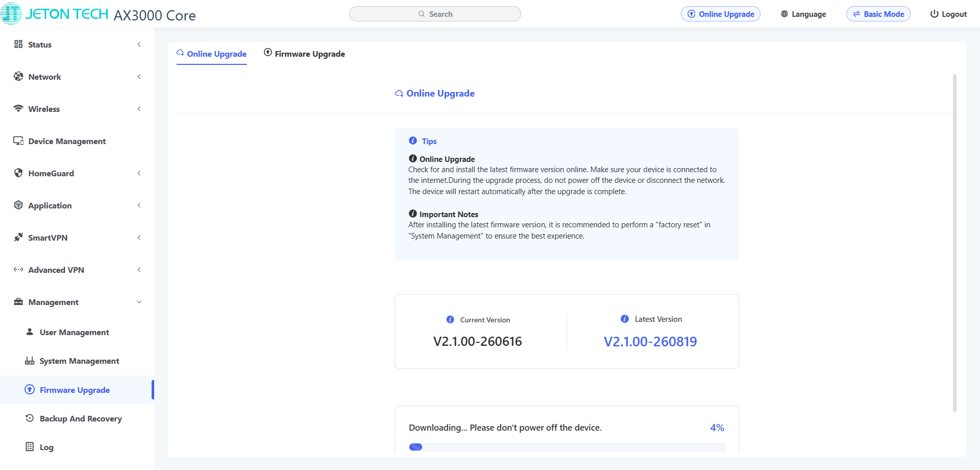Switch to the Firmware Upgrade tab
The width and height of the screenshot is (980, 470).
point(304,54)
